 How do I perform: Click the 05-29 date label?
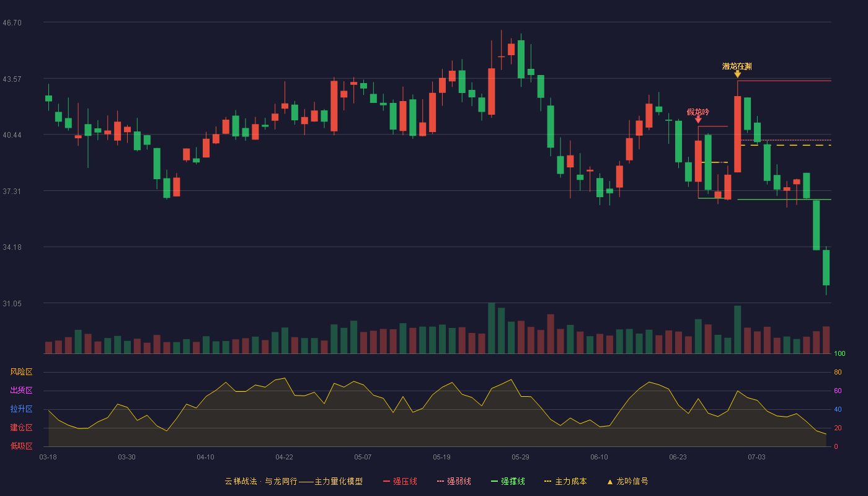pos(520,457)
